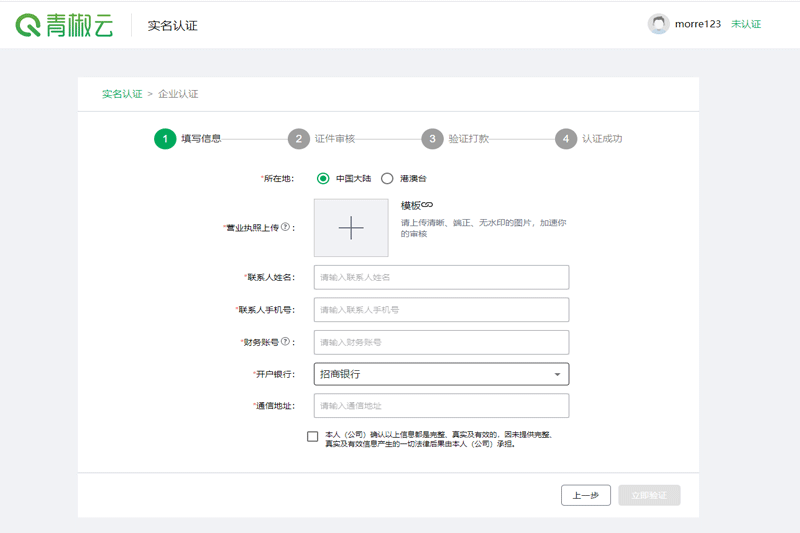This screenshot has width=800, height=533.
Task: Click the 青椒云 logo icon
Action: [28, 25]
